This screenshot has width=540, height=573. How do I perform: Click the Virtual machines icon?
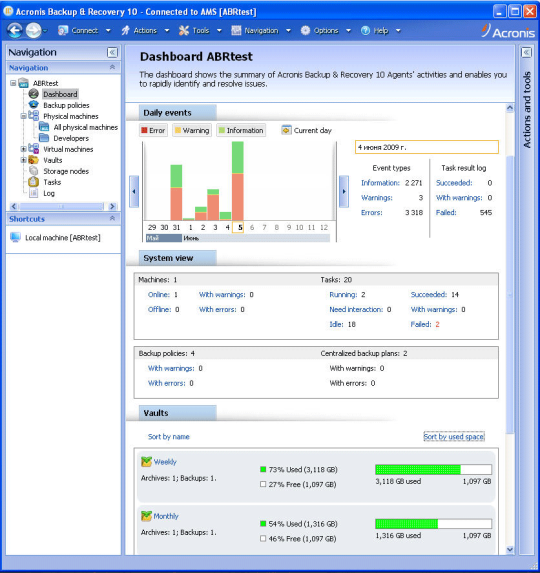(x=34, y=149)
